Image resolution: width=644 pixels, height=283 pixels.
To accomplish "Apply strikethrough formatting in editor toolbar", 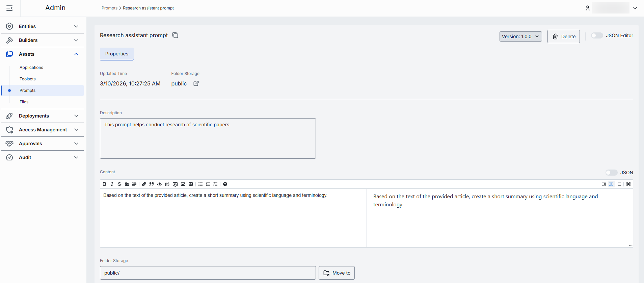I will (119, 184).
